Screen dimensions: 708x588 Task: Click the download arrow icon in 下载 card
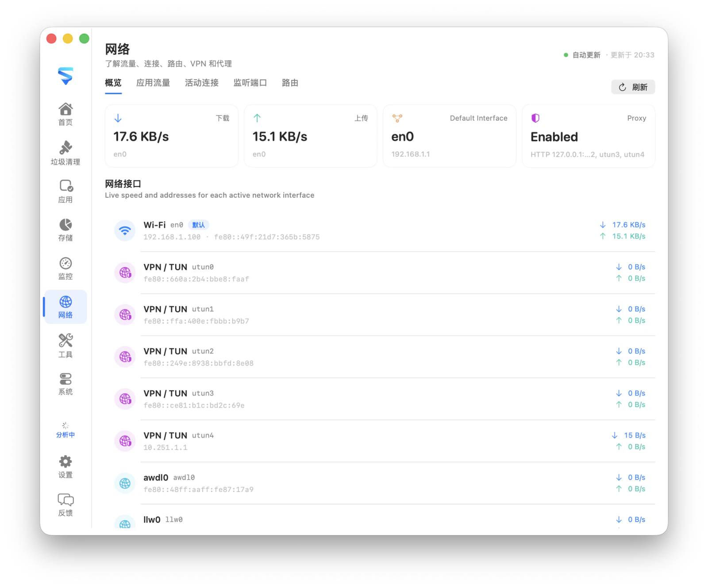tap(118, 118)
